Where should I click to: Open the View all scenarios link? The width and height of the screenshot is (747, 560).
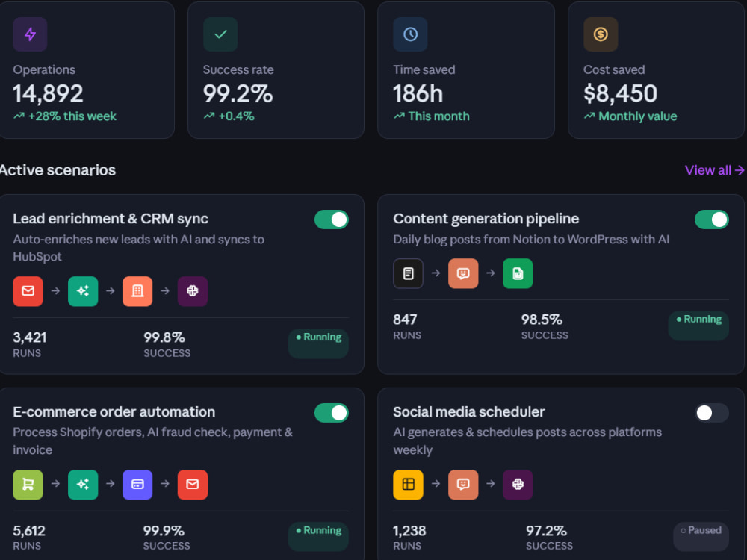click(714, 170)
